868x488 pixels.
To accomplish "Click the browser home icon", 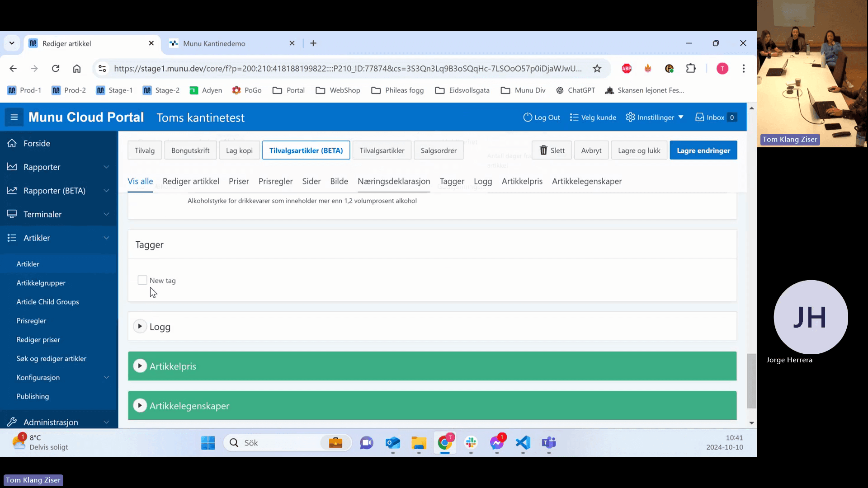I will [x=77, y=69].
